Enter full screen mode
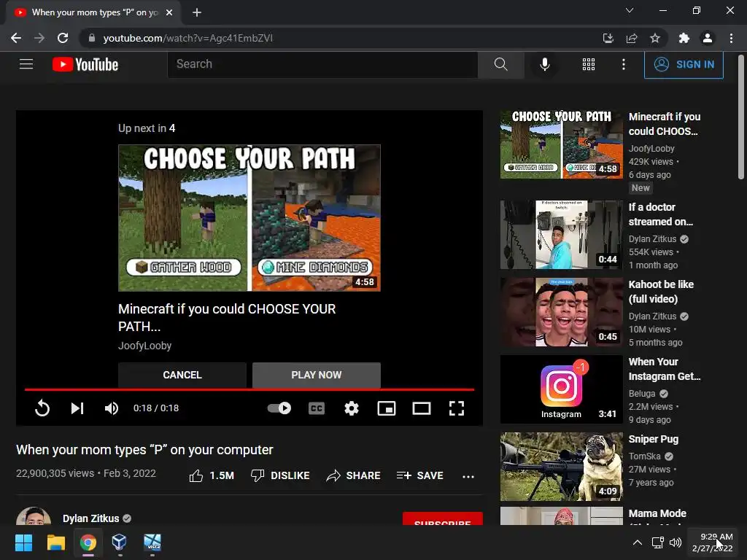This screenshot has width=747, height=560. (x=457, y=408)
